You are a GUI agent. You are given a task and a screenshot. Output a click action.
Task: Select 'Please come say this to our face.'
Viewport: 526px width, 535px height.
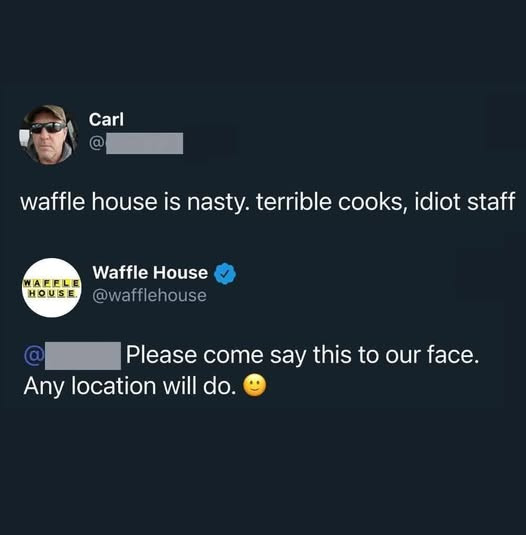[x=303, y=356]
